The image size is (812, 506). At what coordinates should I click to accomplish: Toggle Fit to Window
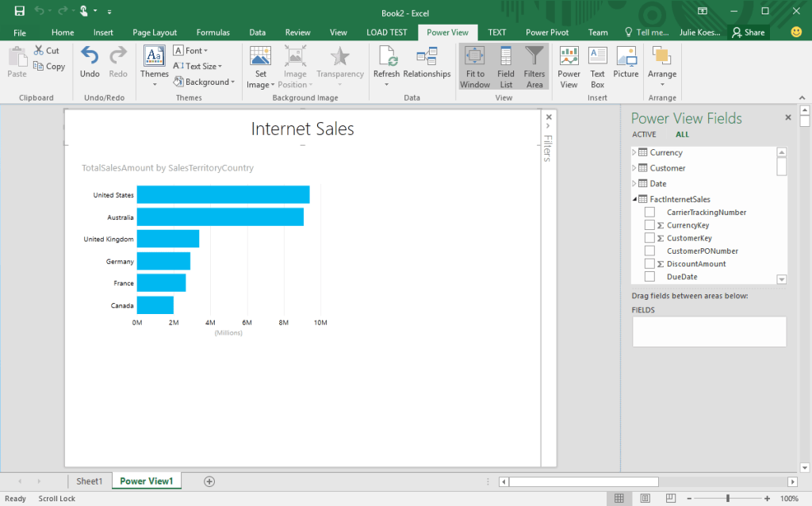475,67
